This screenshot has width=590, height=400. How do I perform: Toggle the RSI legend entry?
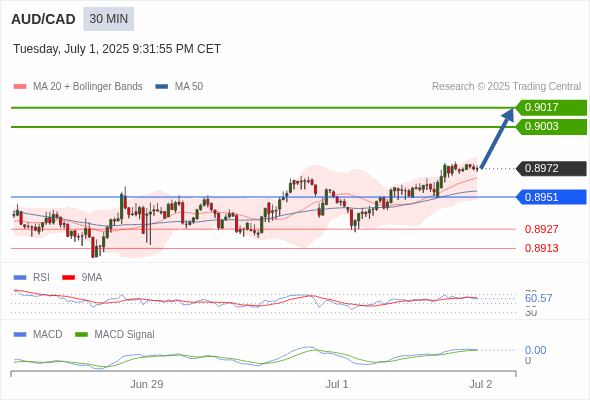[32, 277]
